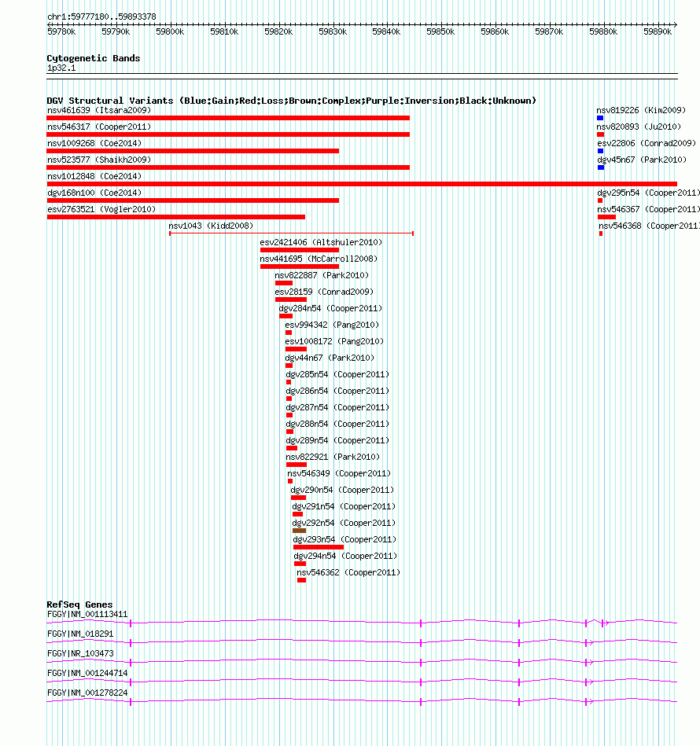The height and width of the screenshot is (746, 700).
Task: Click dgv289n54 (Cooper2011) label
Action: click(337, 440)
